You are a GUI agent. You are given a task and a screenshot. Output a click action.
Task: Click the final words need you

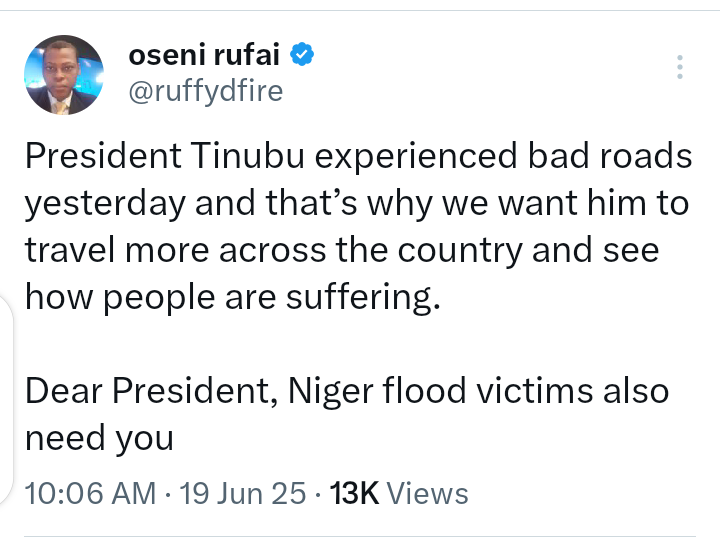[98, 436]
